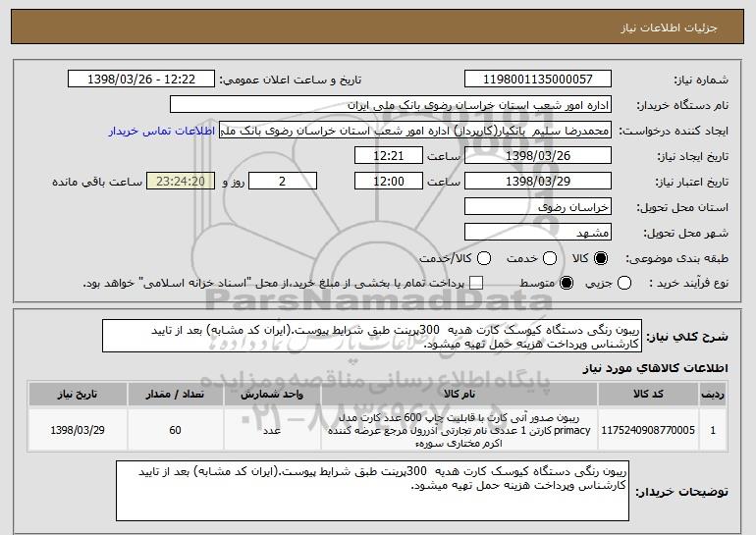Click the واحد شمارش column header
Screen dimensions: 756x535
pos(272,394)
